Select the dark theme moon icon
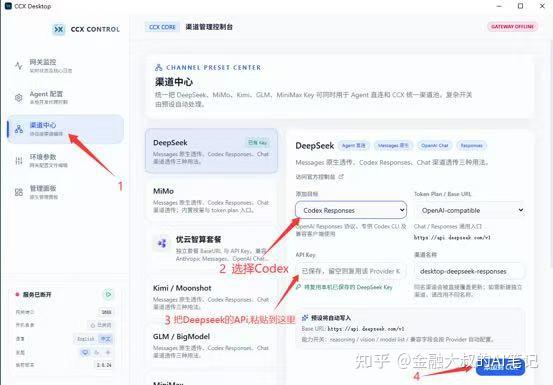The image size is (553, 385). (x=97, y=352)
